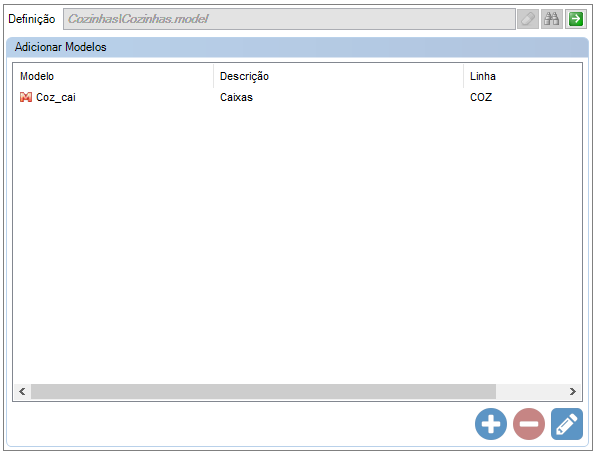Click the horizontal scrollbar left arrow

point(22,391)
